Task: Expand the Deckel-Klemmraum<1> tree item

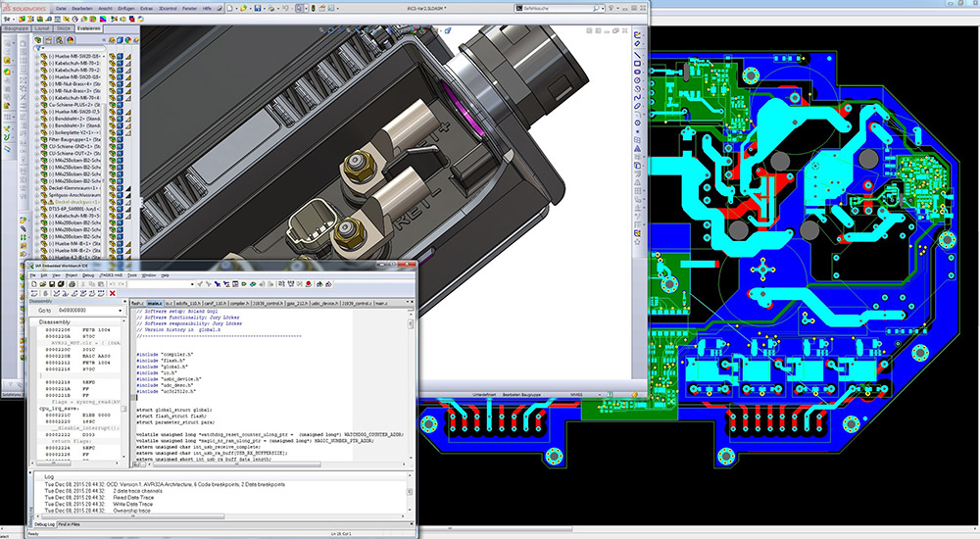Action: pos(36,186)
